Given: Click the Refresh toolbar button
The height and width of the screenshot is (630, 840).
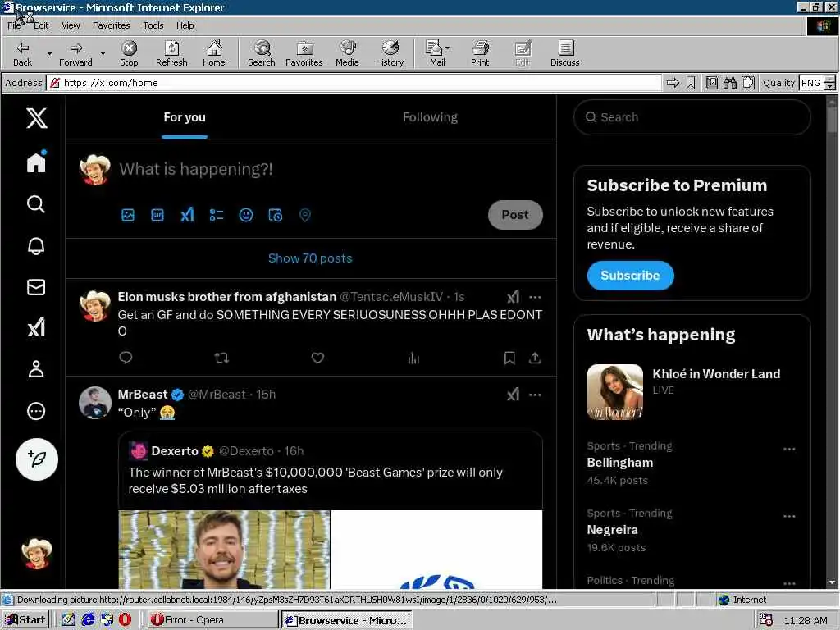Looking at the screenshot, I should [x=171, y=53].
